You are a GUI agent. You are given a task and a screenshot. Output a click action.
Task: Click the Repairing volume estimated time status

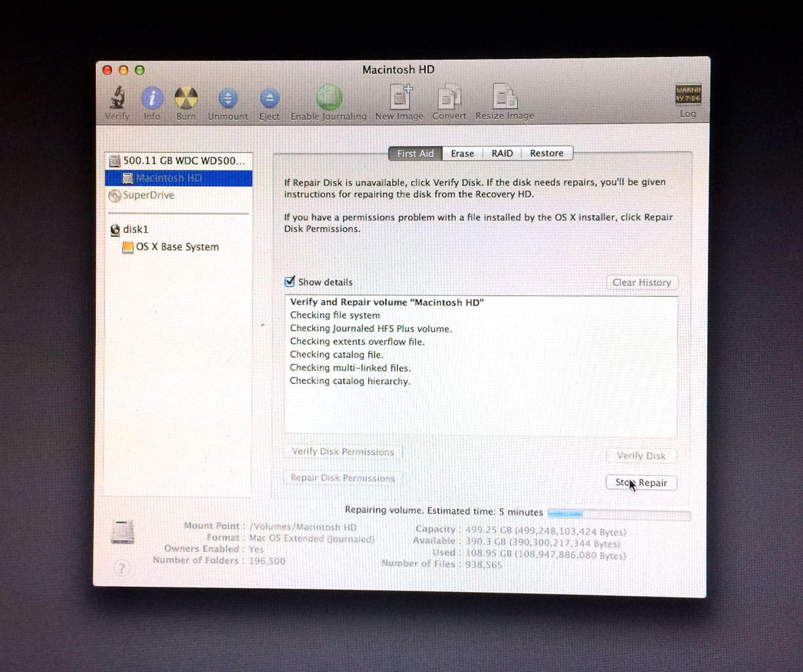point(444,511)
